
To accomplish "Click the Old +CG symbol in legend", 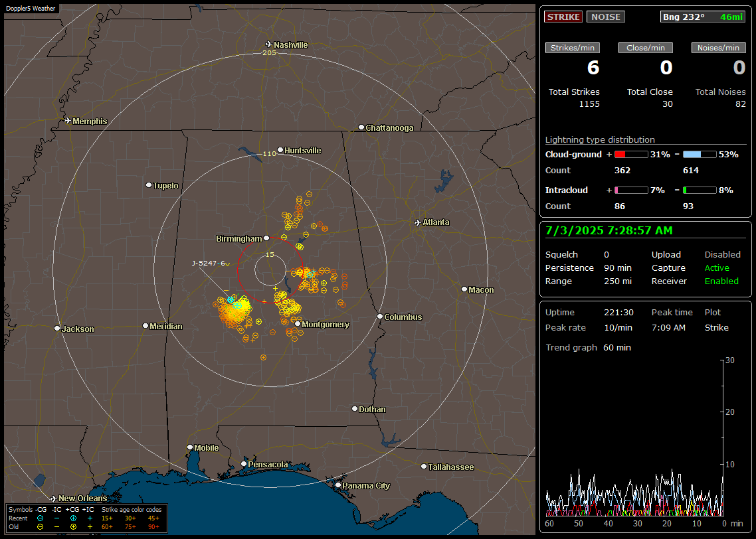I will coord(73,527).
